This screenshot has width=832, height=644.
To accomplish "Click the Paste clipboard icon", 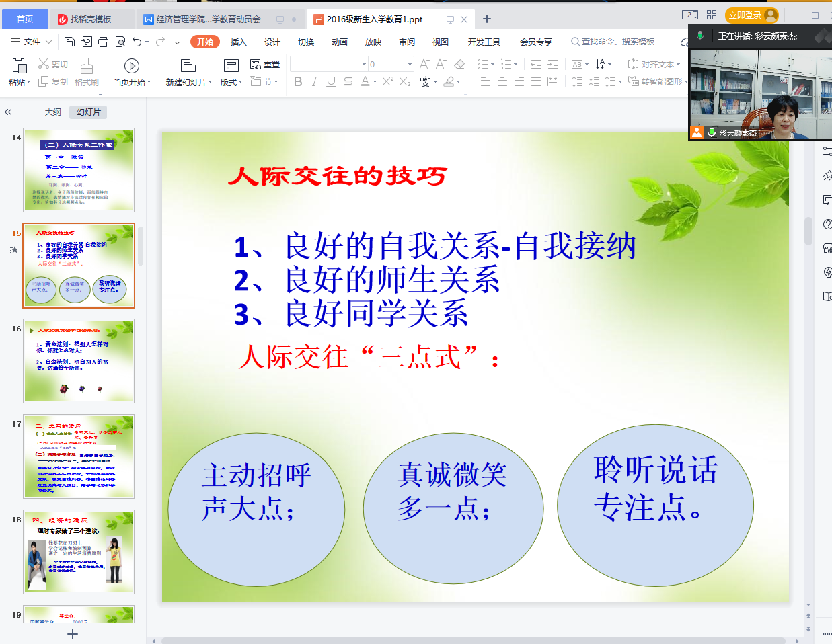I will (x=20, y=65).
